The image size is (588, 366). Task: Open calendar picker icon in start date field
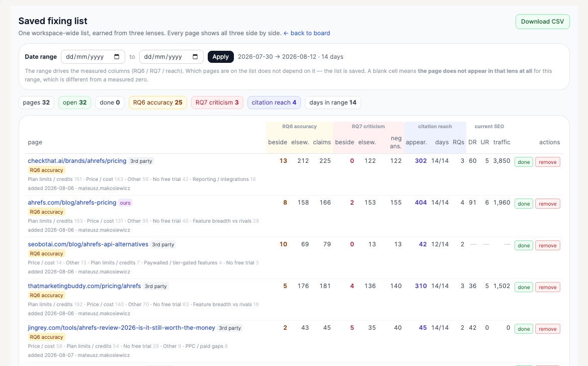coord(117,57)
